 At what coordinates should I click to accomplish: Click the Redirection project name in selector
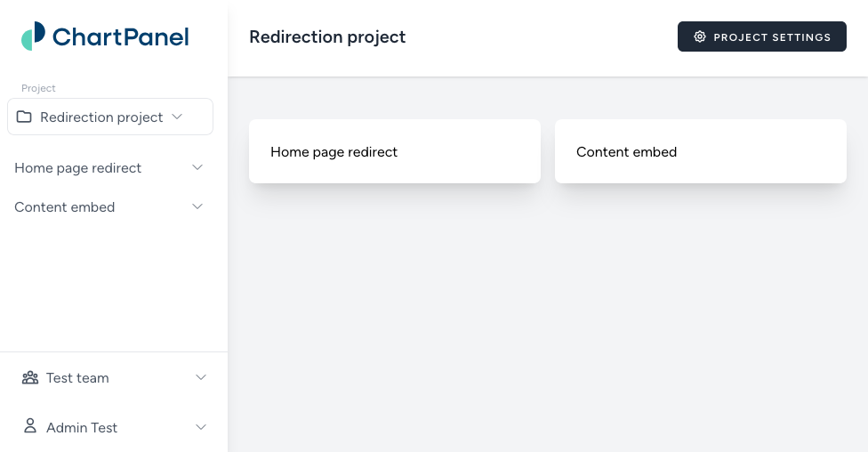(x=101, y=117)
